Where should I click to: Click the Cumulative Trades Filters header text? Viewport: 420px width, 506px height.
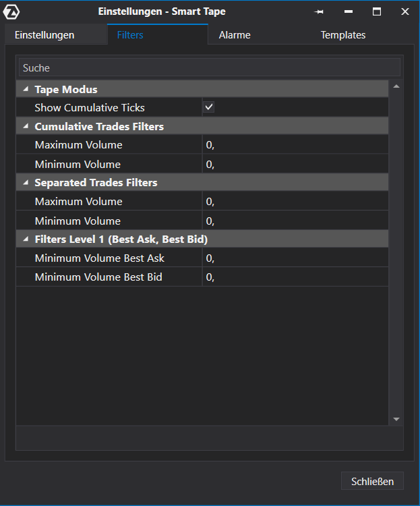click(x=99, y=127)
